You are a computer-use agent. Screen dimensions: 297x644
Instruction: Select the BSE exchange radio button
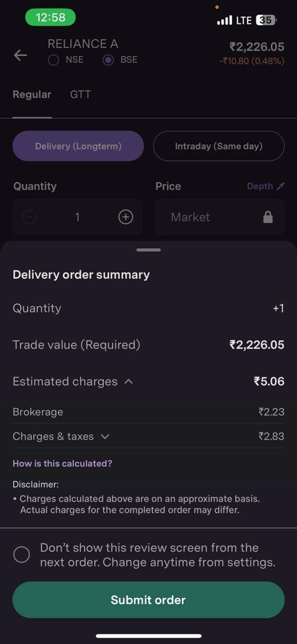point(108,60)
